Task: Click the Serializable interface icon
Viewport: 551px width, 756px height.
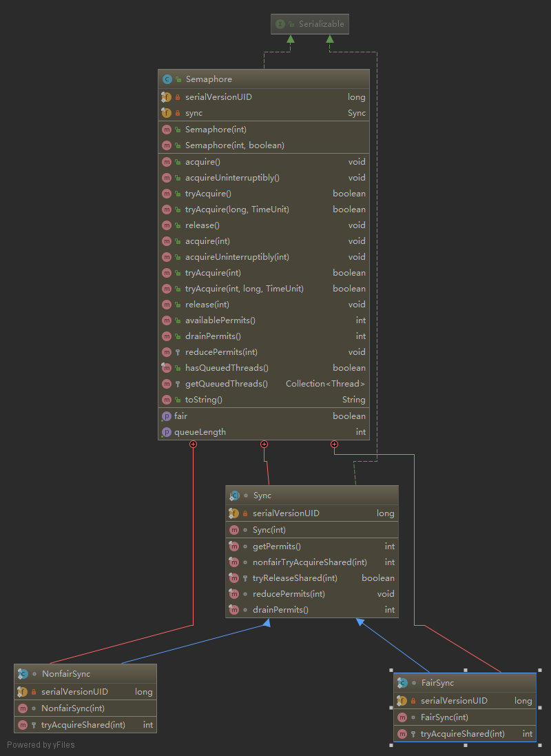Action: tap(280, 24)
